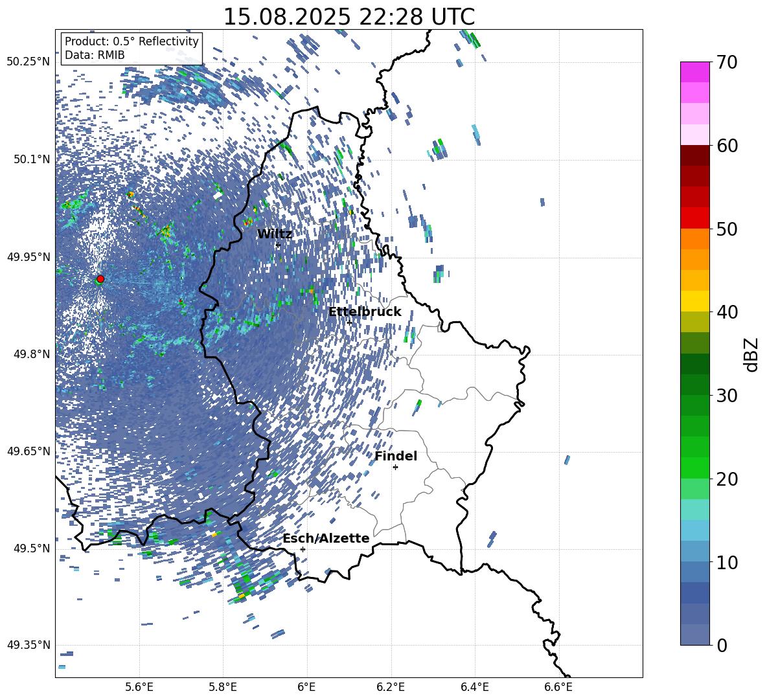Click the 49.35°N latitude label
The height and width of the screenshot is (700, 767).
[29, 645]
